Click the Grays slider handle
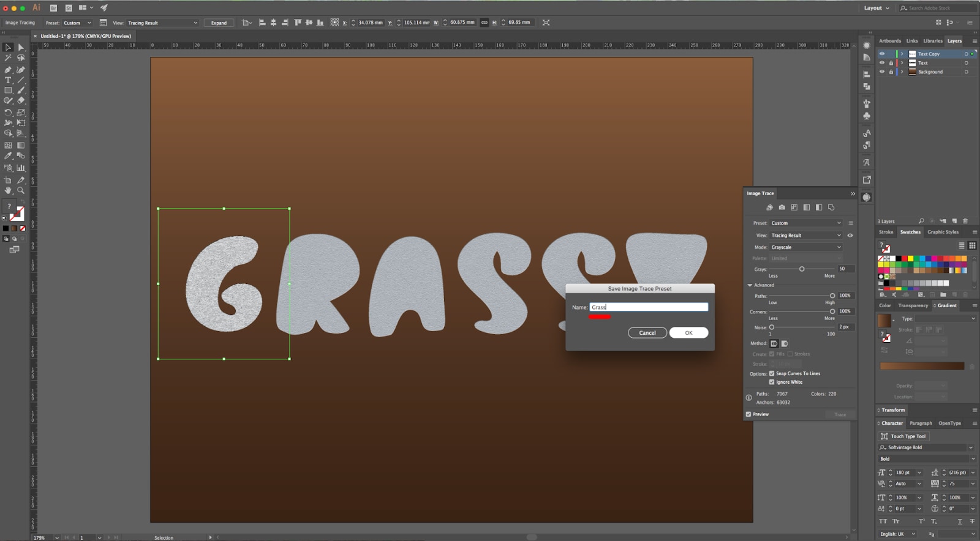Screen dimensions: 980x541 click(x=801, y=269)
